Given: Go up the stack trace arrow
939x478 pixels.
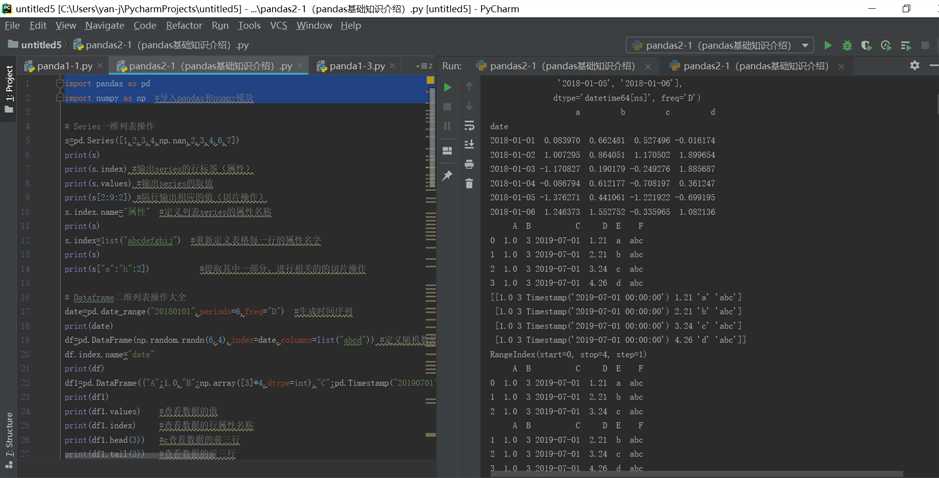Looking at the screenshot, I should (469, 87).
